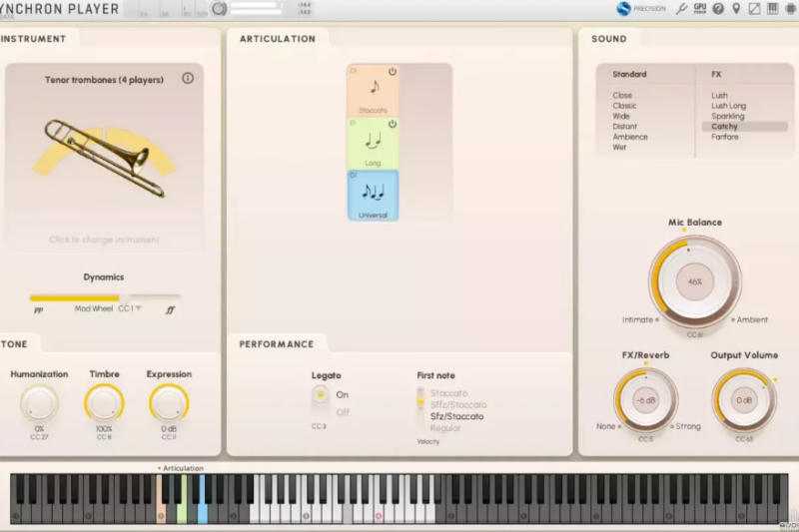The width and height of the screenshot is (799, 532).
Task: Choose the Fanfare FX preset
Action: (725, 137)
